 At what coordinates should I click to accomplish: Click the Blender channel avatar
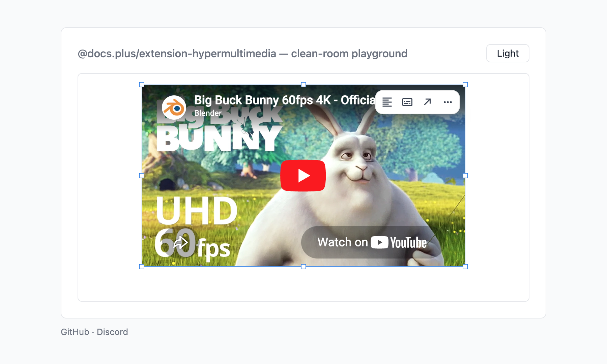pyautogui.click(x=174, y=108)
